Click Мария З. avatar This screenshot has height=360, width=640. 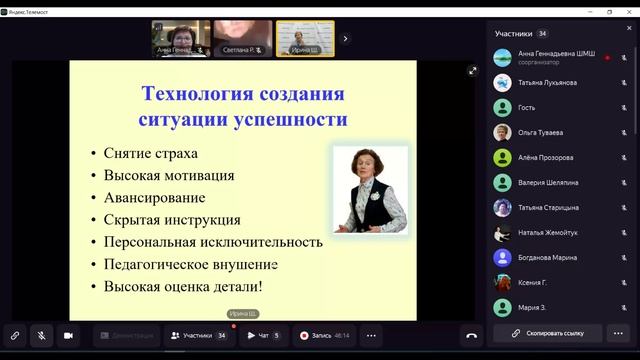502,308
